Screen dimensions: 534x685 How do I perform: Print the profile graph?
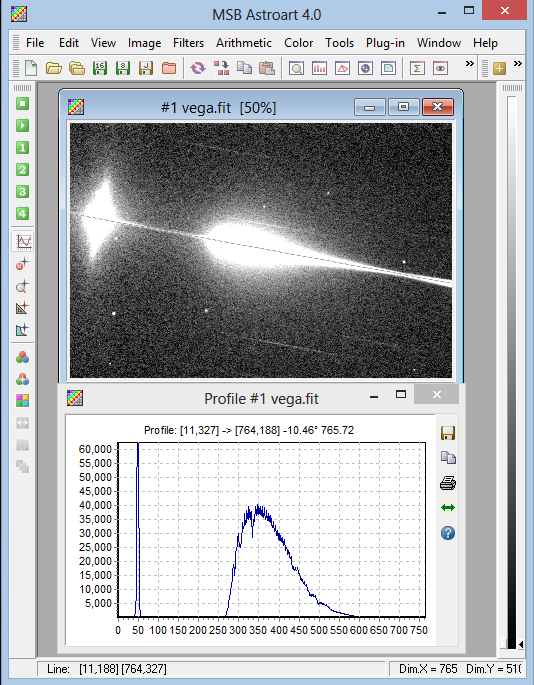click(x=448, y=483)
